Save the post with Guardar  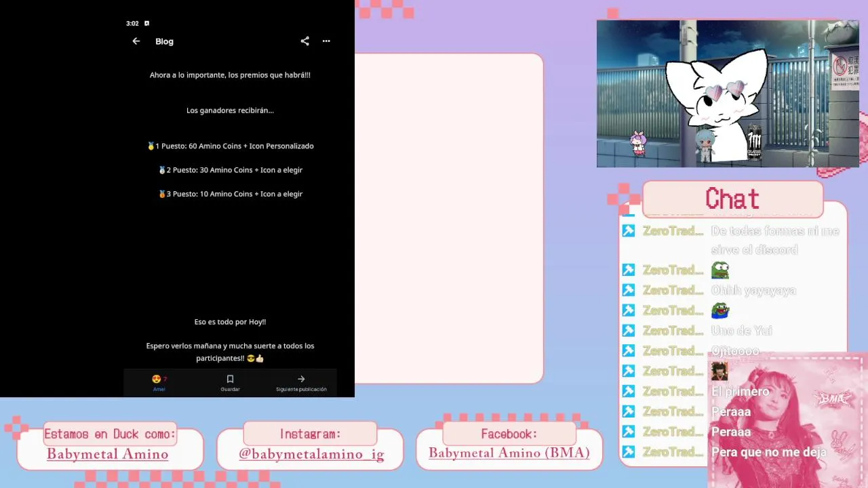[x=230, y=383]
